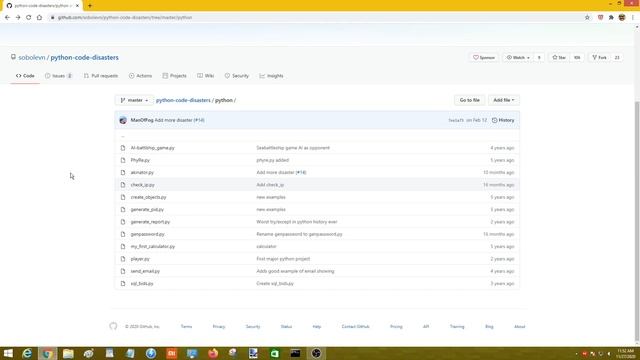Open File Explorer from the taskbar
Viewport: 640px width, 360px height.
click(68, 353)
